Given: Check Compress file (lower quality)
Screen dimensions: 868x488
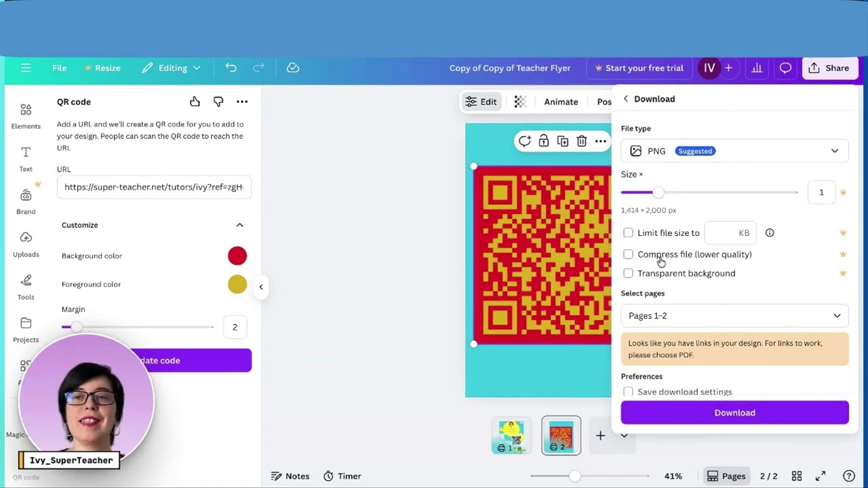Looking at the screenshot, I should [628, 255].
